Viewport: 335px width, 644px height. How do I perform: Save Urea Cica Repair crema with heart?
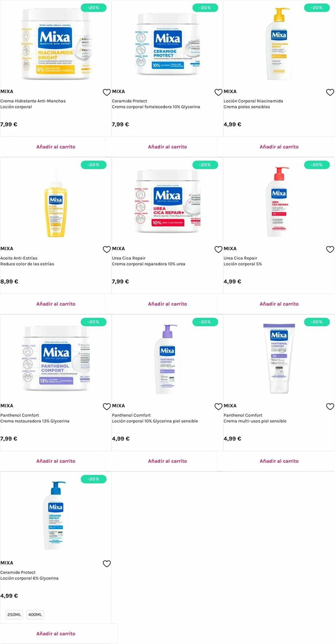(x=218, y=249)
